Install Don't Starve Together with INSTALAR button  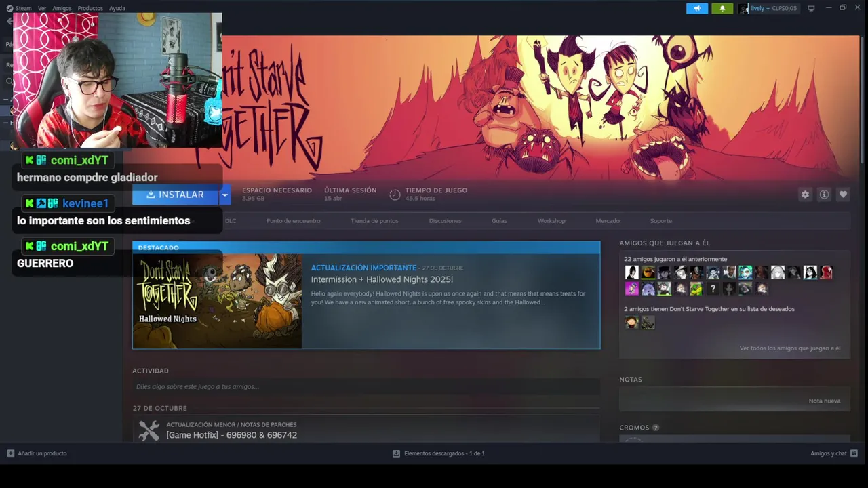click(x=175, y=195)
